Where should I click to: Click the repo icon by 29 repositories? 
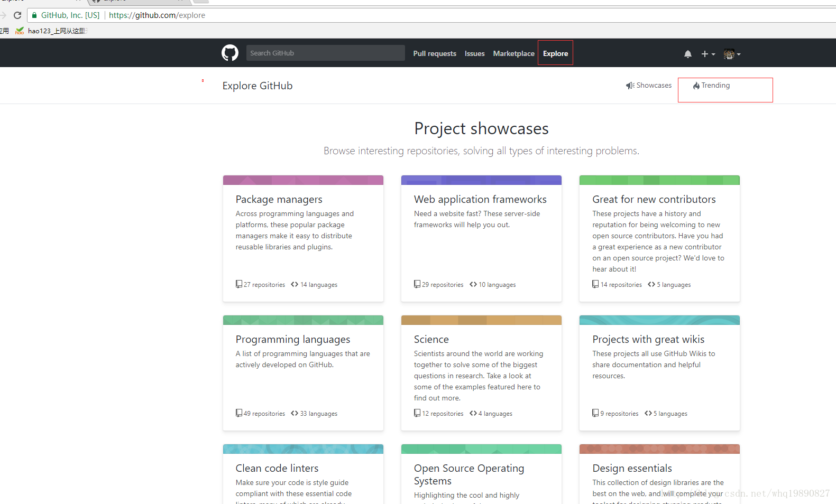pos(417,284)
